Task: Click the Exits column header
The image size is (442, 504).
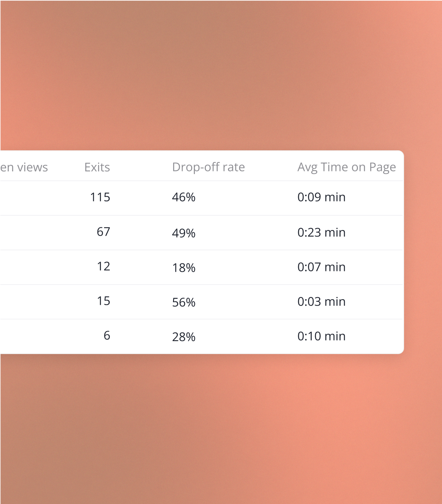Action: pyautogui.click(x=97, y=167)
